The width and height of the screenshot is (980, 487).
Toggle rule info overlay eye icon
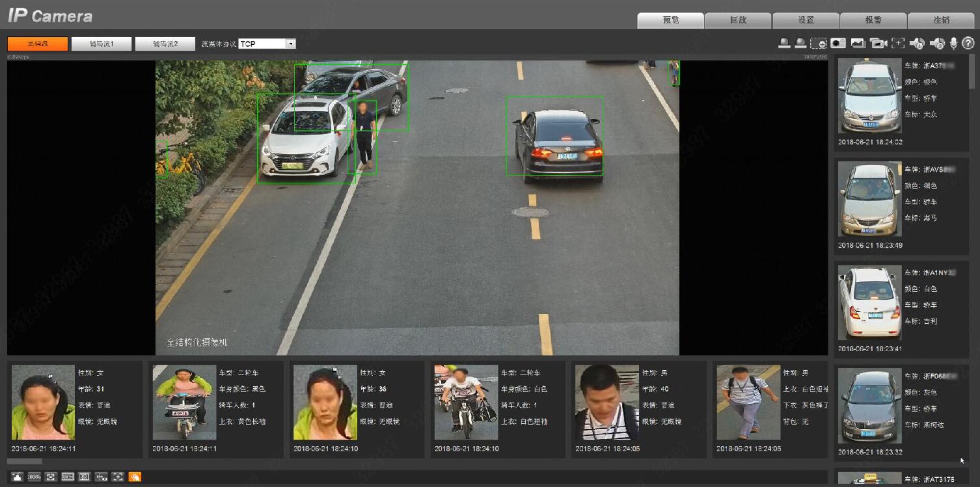pyautogui.click(x=101, y=477)
